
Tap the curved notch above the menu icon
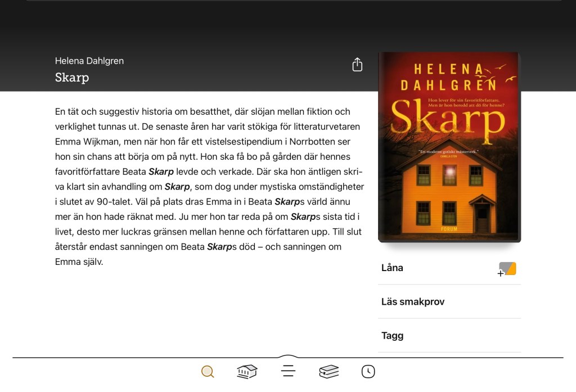tap(288, 356)
